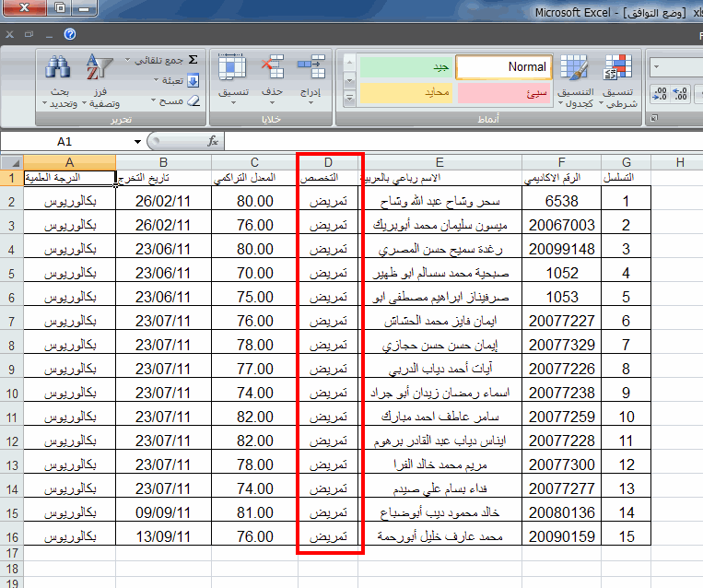Click the Delete cells icon

[272, 67]
